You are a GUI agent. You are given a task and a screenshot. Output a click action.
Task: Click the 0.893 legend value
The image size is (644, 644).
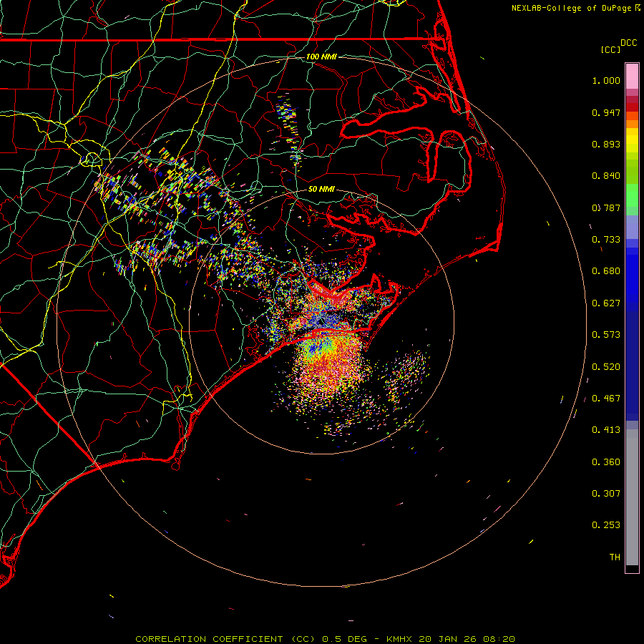(x=606, y=144)
